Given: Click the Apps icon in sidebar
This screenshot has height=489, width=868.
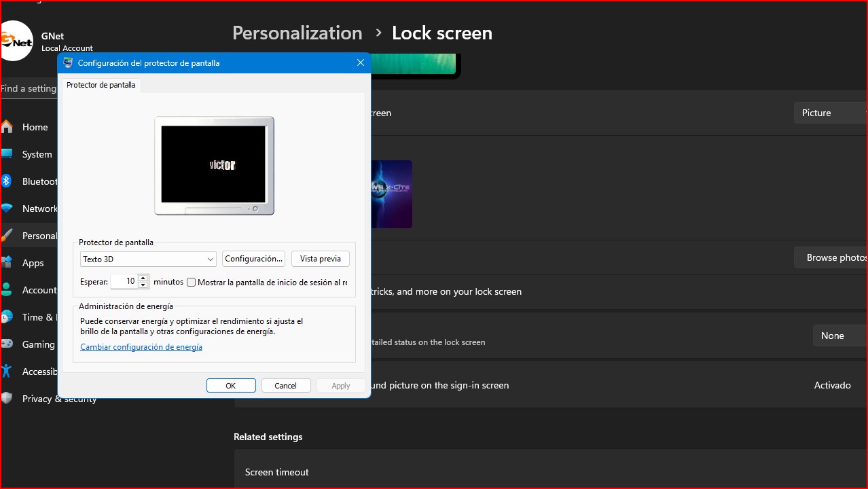Looking at the screenshot, I should (x=7, y=263).
